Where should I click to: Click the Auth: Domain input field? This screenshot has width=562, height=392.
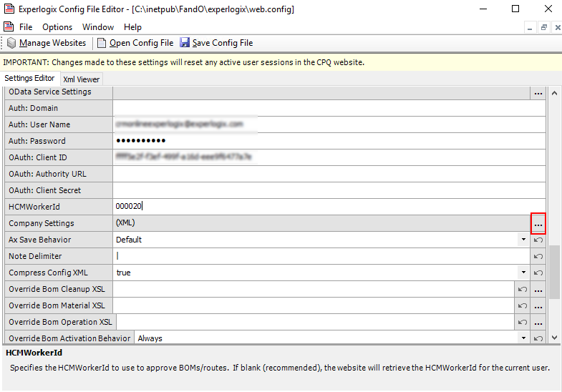[x=329, y=108]
